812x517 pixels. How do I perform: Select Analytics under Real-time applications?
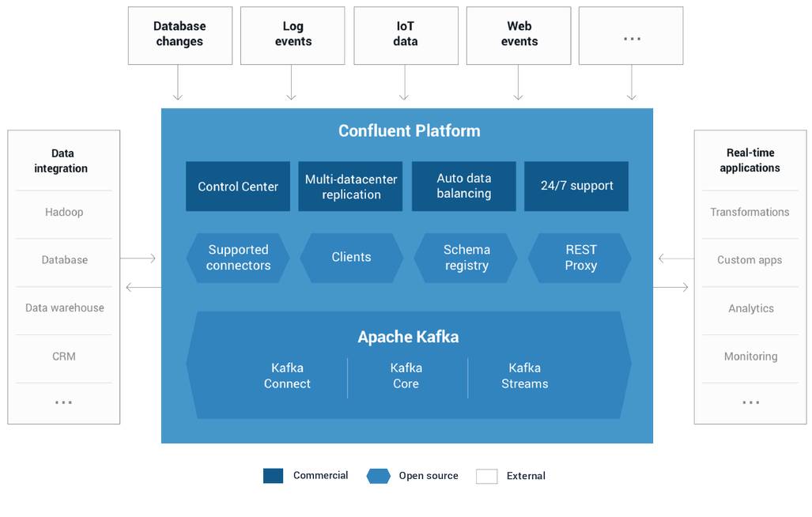coord(750,308)
